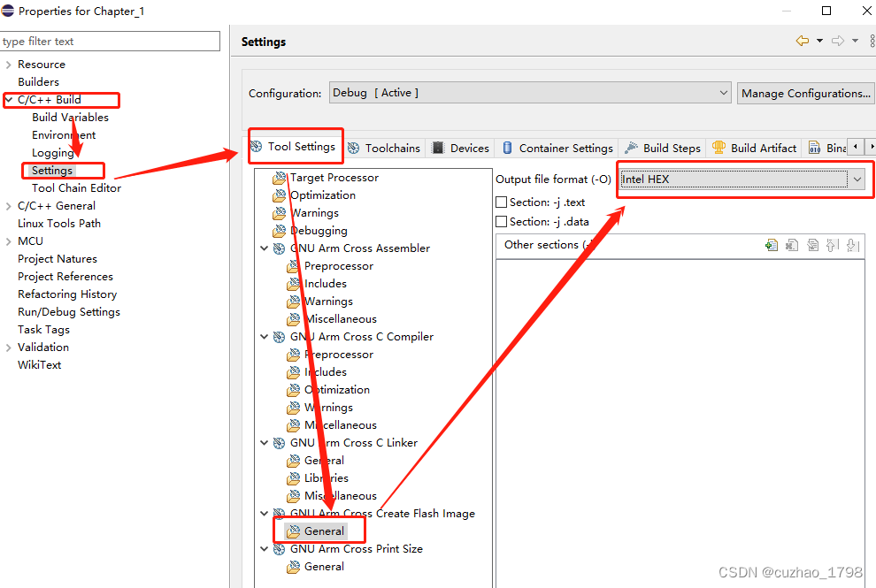Enable the Section: -j .data checkbox
Image resolution: width=876 pixels, height=588 pixels.
[501, 222]
